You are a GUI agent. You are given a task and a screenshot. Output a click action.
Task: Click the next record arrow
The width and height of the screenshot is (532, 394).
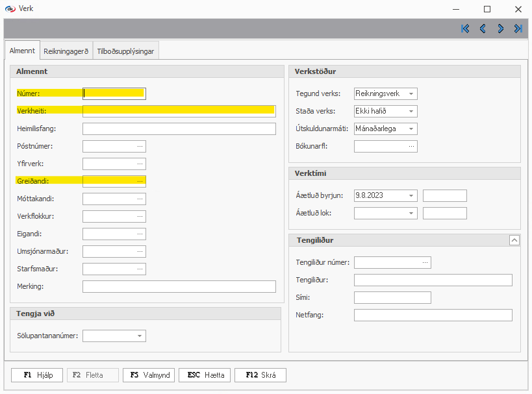pyautogui.click(x=500, y=29)
